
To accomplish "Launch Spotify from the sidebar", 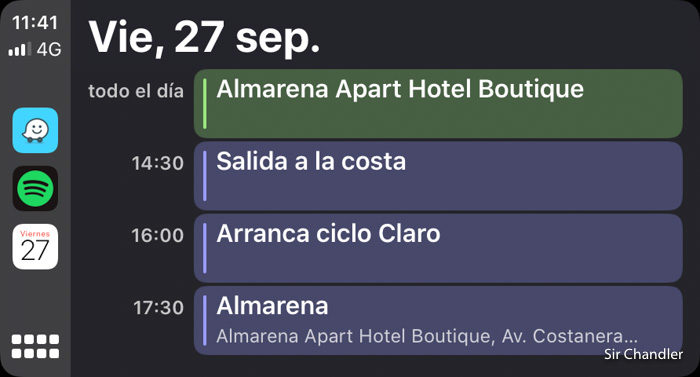I will pos(35,188).
